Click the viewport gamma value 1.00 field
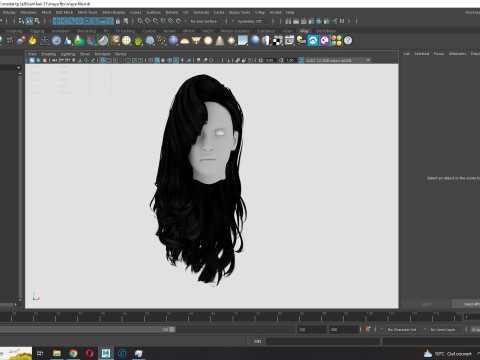 (x=290, y=60)
